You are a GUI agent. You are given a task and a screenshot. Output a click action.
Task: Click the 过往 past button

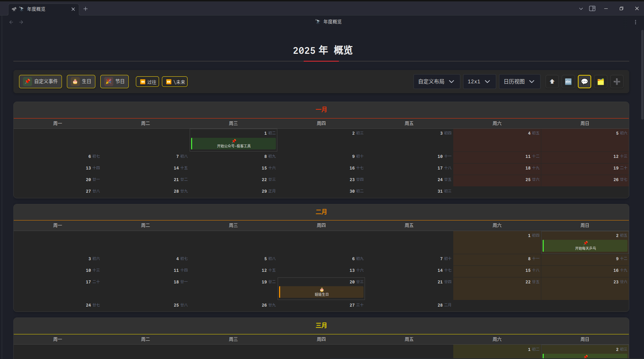click(147, 82)
